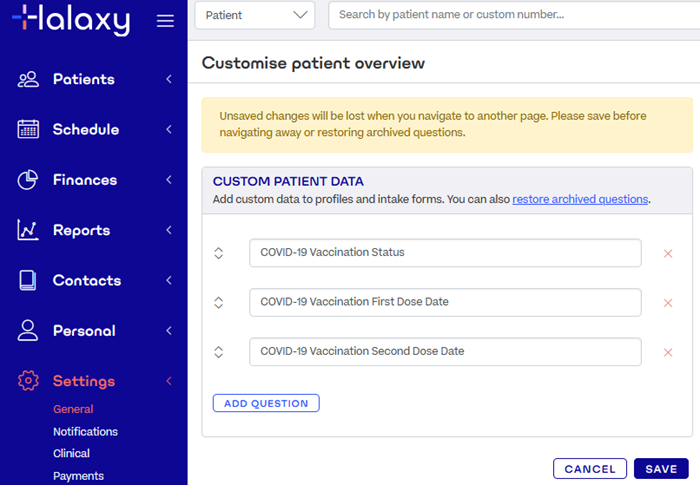The width and height of the screenshot is (700, 485).
Task: Click the Schedule calendar icon
Action: coord(28,129)
